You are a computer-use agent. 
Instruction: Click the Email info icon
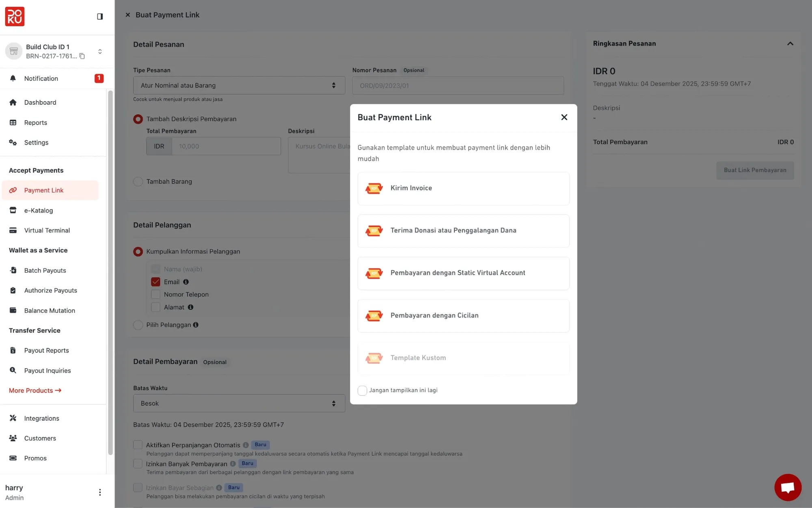click(186, 282)
